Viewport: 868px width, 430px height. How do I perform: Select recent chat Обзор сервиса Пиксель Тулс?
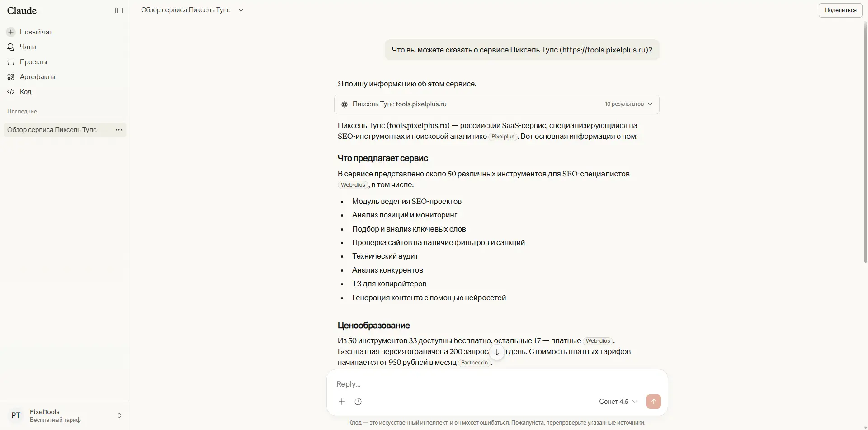[x=52, y=130]
